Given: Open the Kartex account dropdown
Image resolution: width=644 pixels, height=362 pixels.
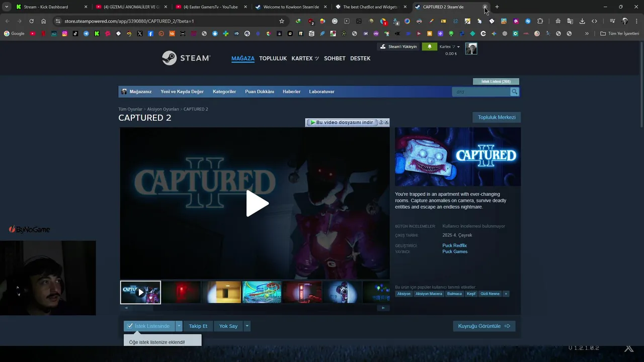Looking at the screenshot, I should 450,47.
